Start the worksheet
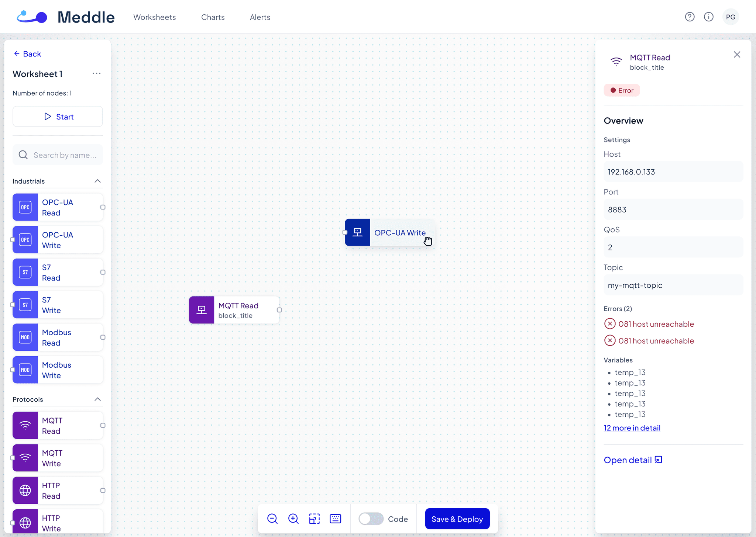756x537 pixels. 58,117
